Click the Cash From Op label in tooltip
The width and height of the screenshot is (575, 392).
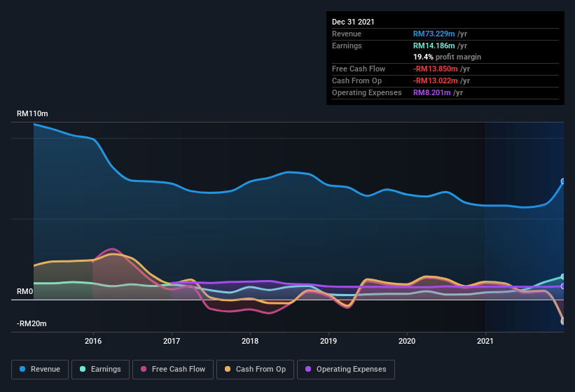[x=356, y=80]
